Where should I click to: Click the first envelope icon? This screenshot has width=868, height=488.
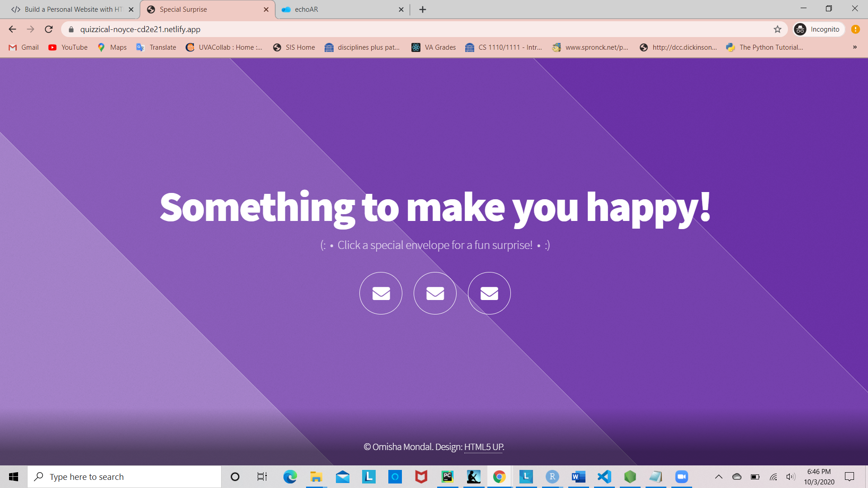coord(381,293)
